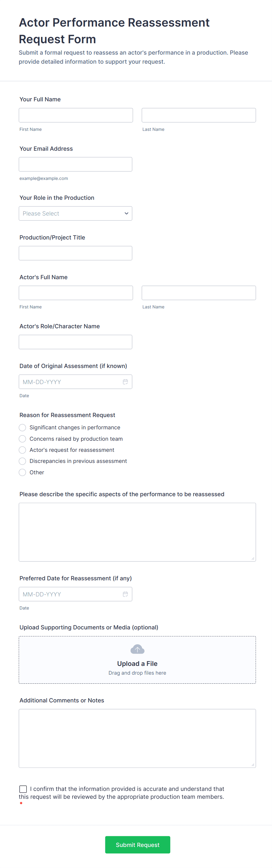Click the Submit Request button
Viewport: 272px width, 868px height.
137,844
